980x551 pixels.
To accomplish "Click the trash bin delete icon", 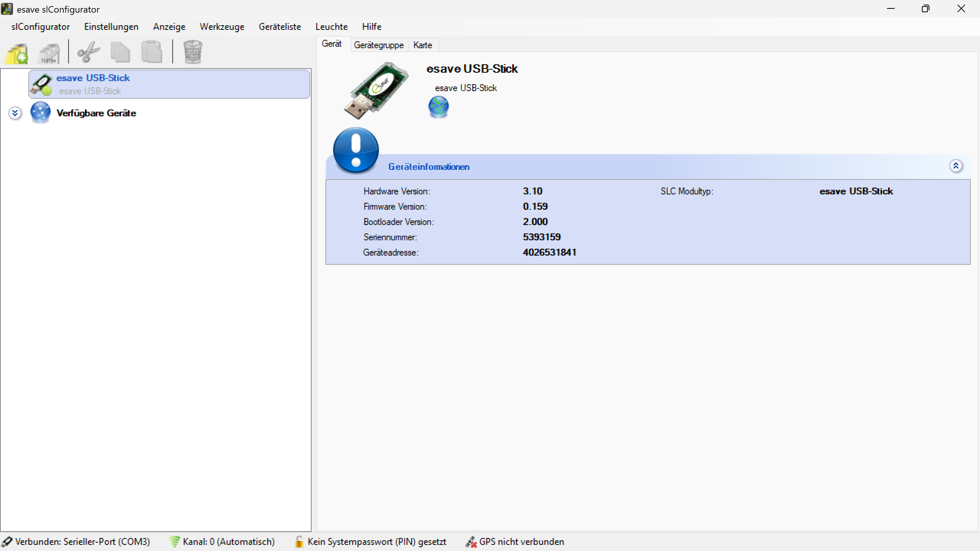I will (193, 52).
